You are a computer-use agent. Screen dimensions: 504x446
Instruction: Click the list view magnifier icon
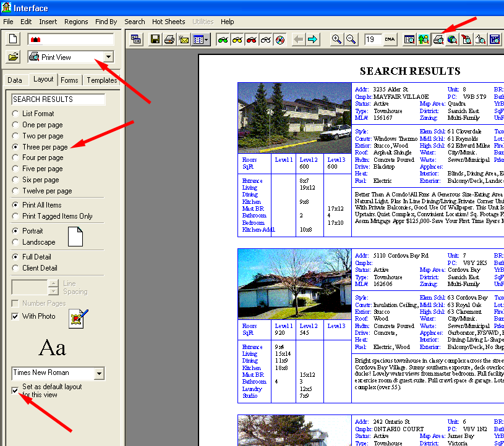coord(409,40)
